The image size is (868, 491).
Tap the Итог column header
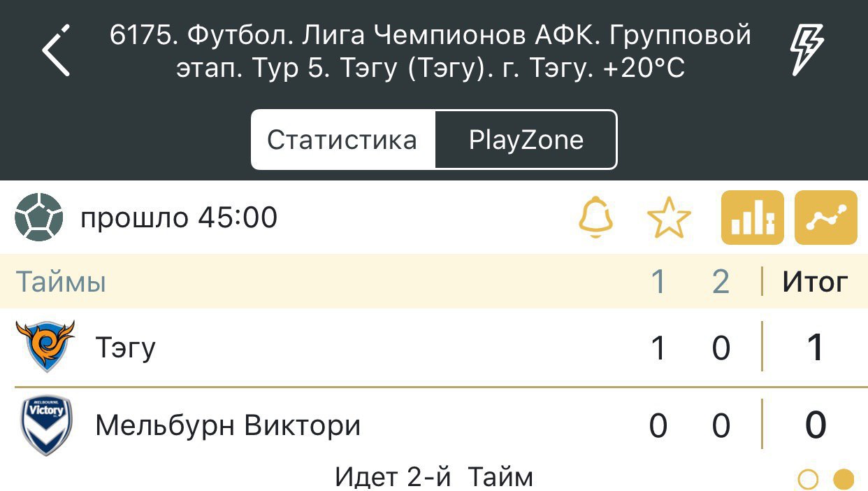[815, 282]
